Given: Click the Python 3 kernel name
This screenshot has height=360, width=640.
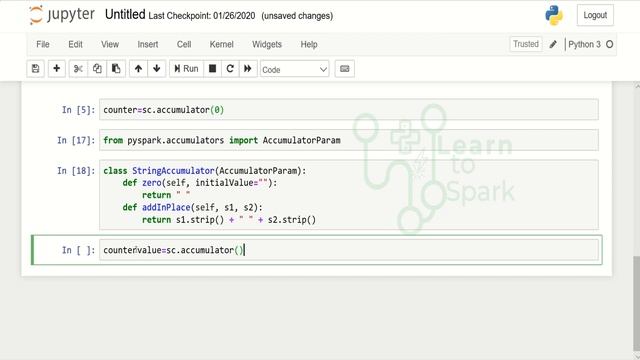Looking at the screenshot, I should coord(584,44).
